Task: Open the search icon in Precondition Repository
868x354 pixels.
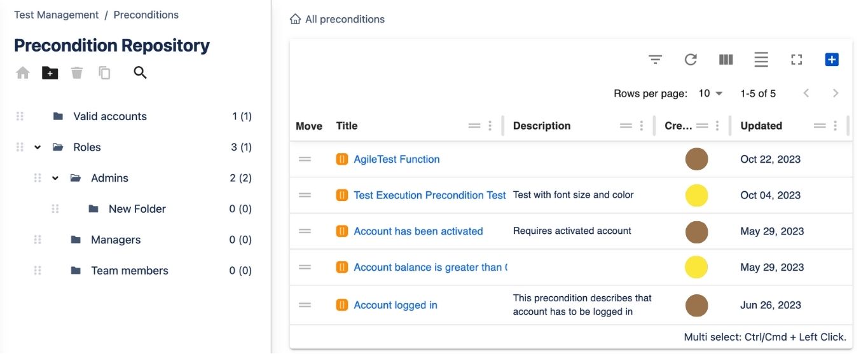Action: pyautogui.click(x=140, y=73)
